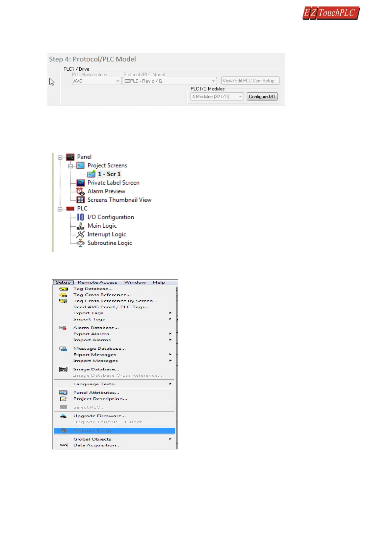Click the Message Database icon

(63, 348)
